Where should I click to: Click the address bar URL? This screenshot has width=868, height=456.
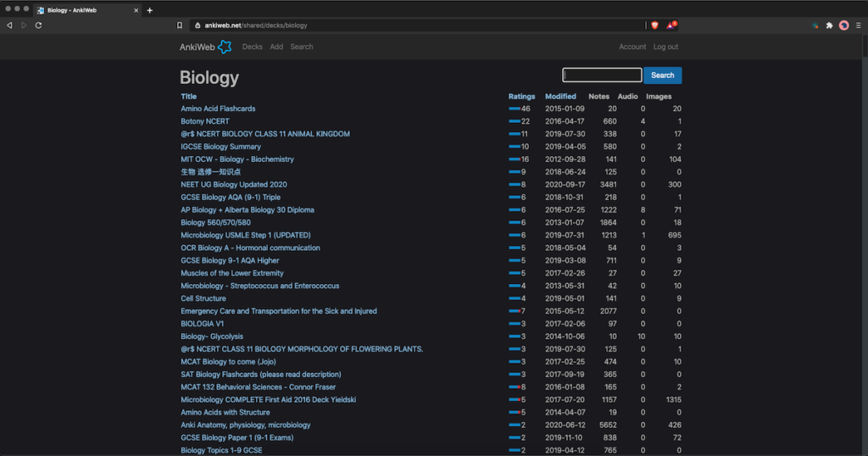(256, 25)
